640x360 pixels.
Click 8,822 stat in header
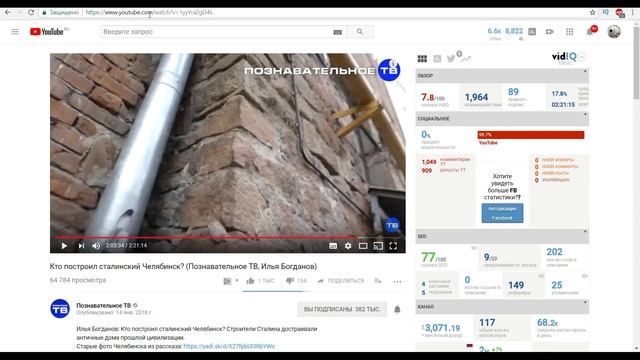514,31
